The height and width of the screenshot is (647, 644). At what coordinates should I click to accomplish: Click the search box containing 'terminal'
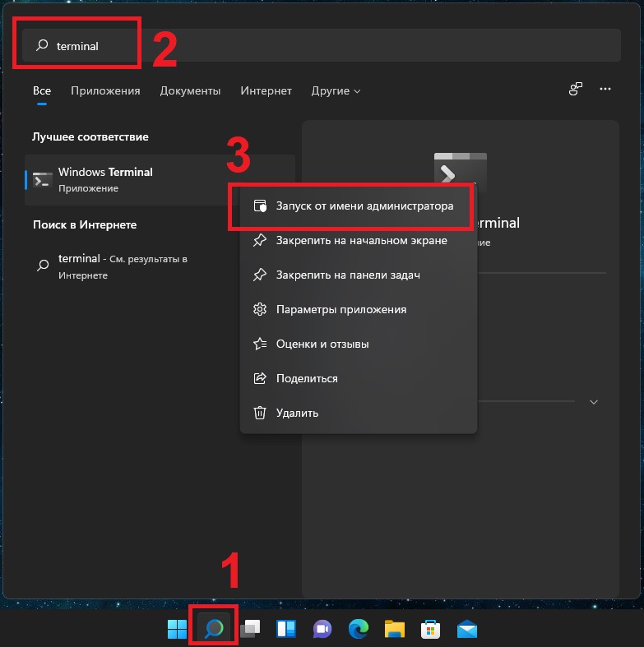click(321, 45)
